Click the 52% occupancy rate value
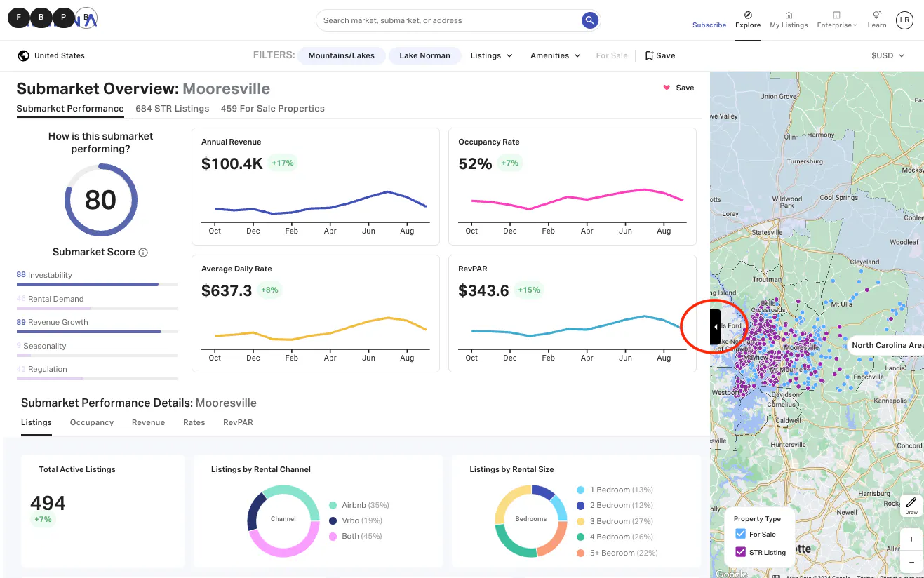924x578 pixels. click(475, 163)
